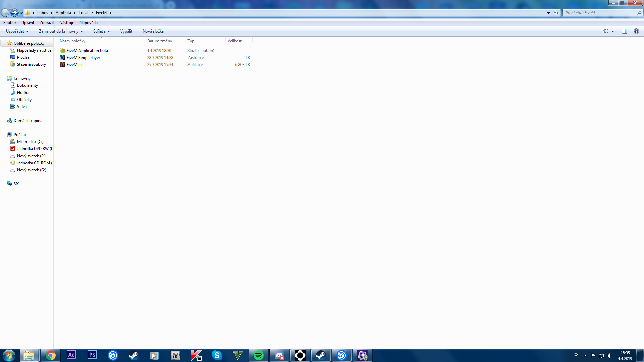644x362 pixels.
Task: Open the speaker volume control in system tray
Action: click(x=609, y=355)
